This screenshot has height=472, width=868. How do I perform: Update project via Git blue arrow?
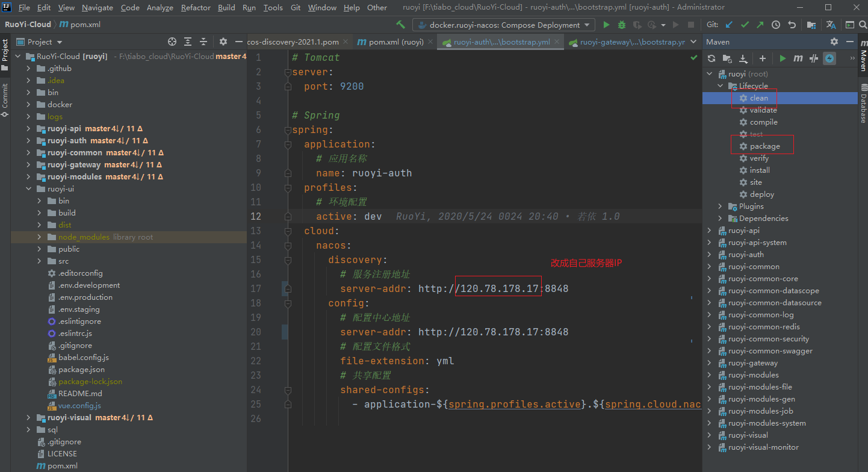click(x=729, y=25)
